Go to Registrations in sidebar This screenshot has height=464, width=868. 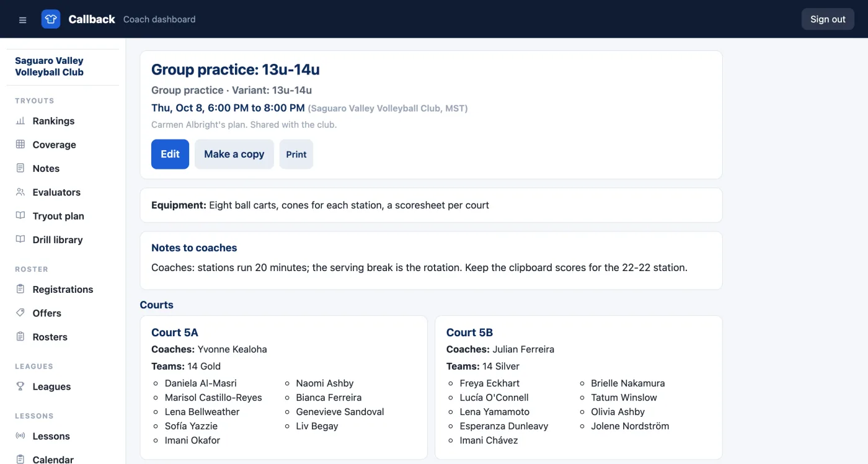pos(63,290)
